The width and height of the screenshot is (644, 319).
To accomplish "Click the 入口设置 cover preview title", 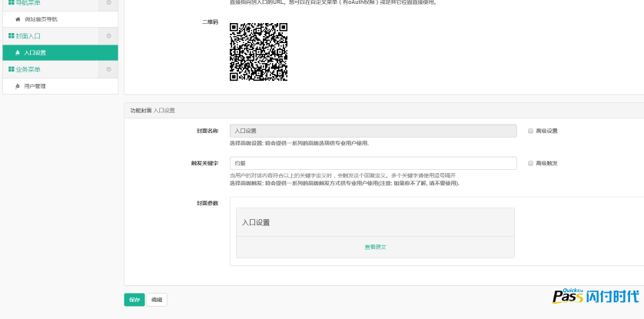I will click(x=256, y=222).
